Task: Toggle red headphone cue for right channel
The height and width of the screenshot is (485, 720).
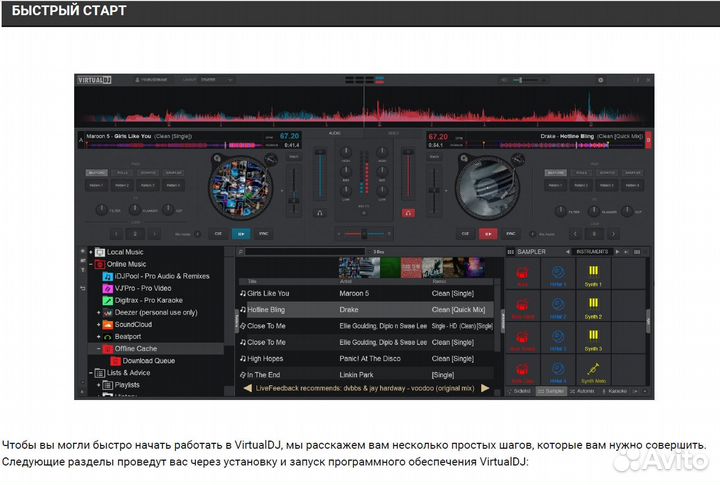Action: pos(408,213)
